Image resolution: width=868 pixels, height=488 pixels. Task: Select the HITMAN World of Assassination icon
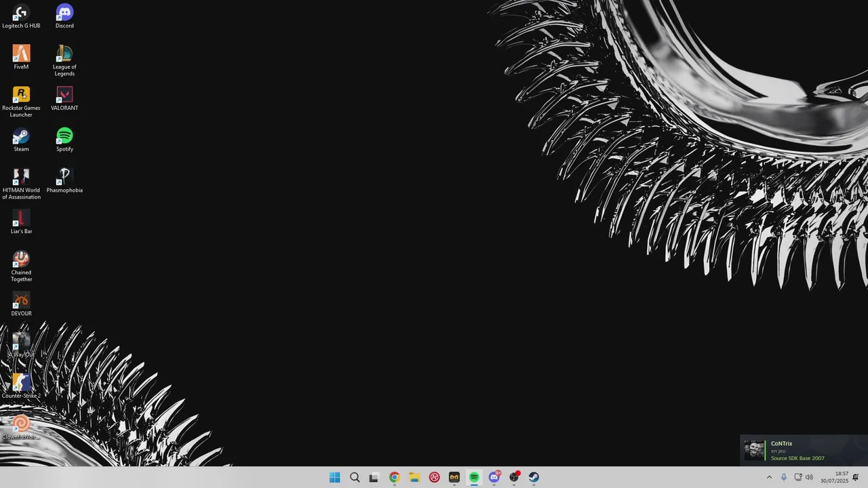pyautogui.click(x=21, y=184)
